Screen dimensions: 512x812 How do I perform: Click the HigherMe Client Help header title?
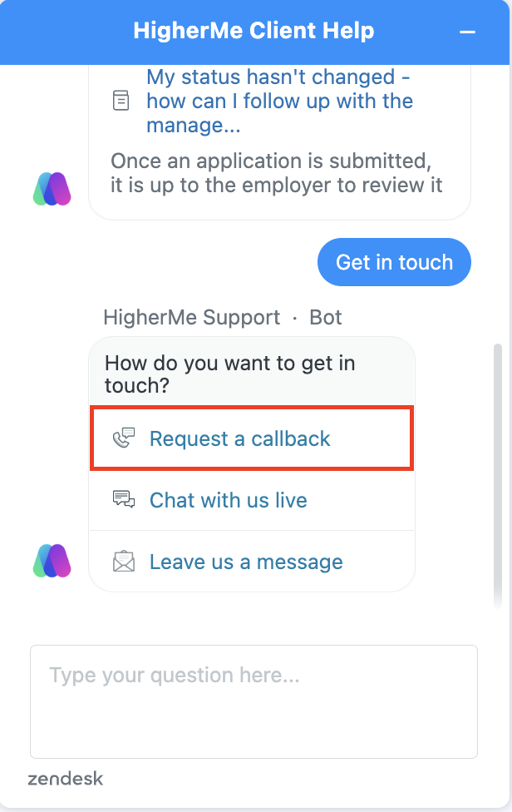pyautogui.click(x=254, y=32)
